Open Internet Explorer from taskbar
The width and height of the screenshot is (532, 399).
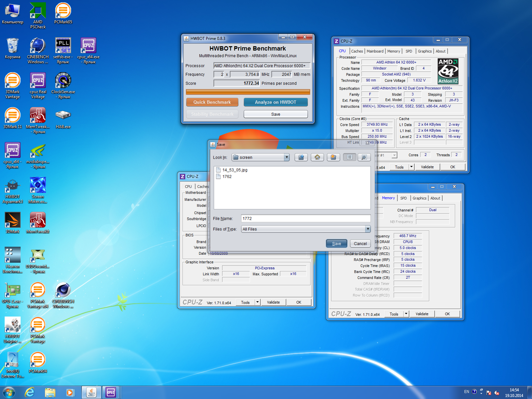point(30,392)
